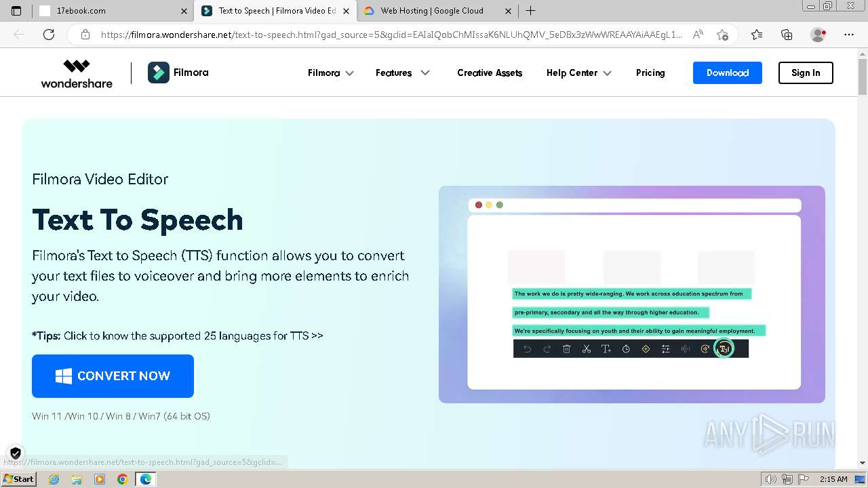Open Read aloud icon in address bar

point(698,35)
